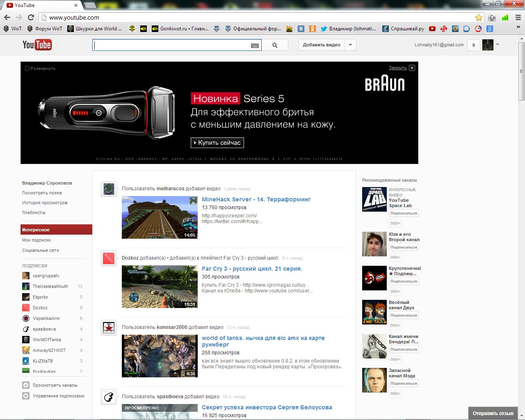Click the magnifier search button

tap(275, 45)
